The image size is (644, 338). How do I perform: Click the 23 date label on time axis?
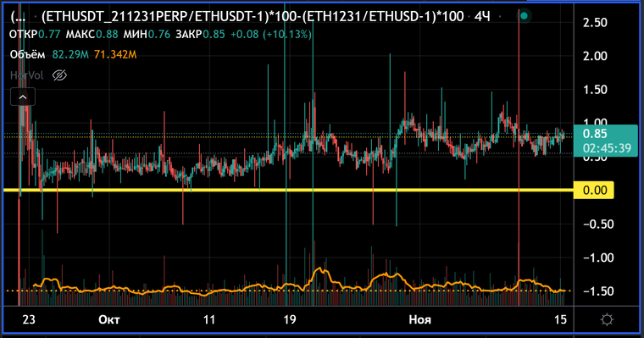tap(29, 319)
